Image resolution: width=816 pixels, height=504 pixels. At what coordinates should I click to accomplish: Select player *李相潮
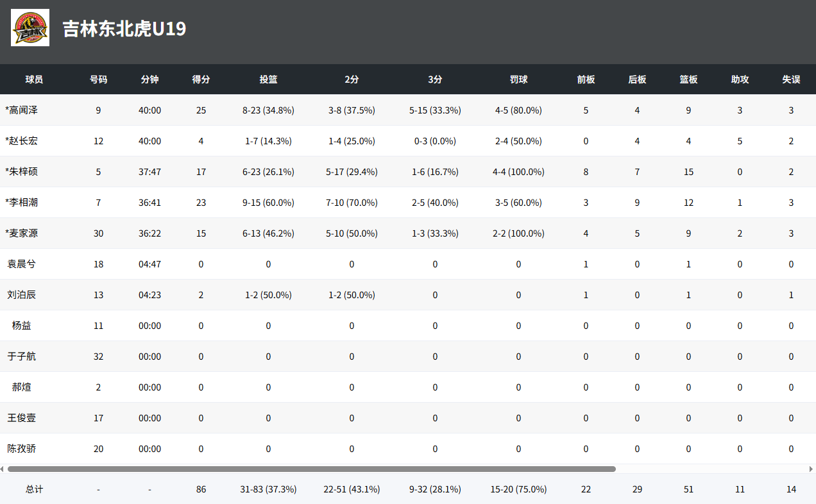(x=22, y=203)
